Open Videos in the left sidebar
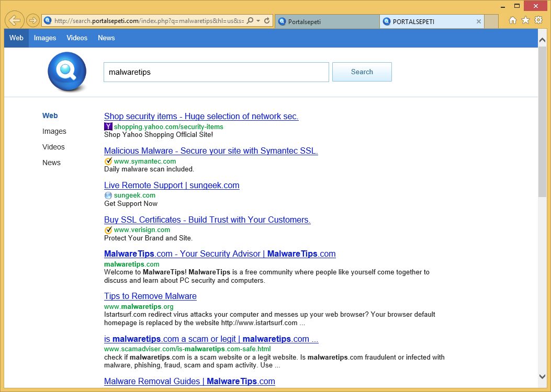Screen dimensions: 551x392 53,147
